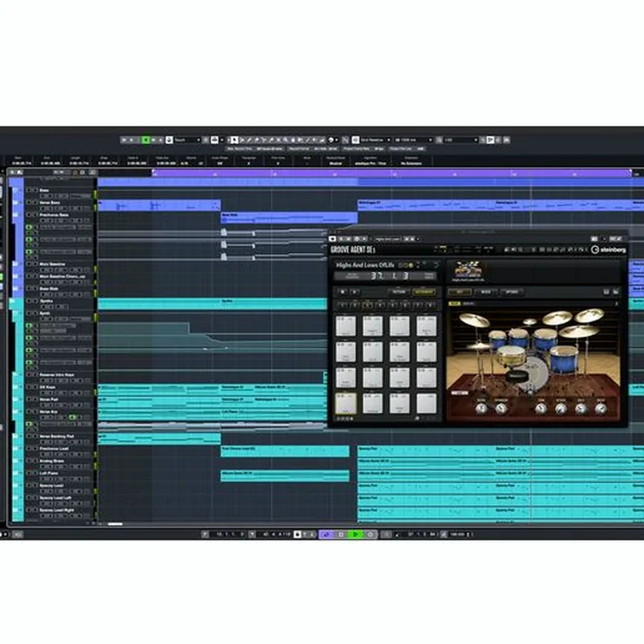Solo the Bass Stab track
The image size is (644, 644).
click(x=35, y=289)
